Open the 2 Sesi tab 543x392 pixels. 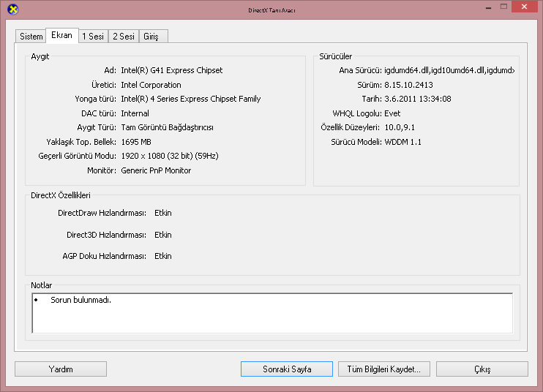pyautogui.click(x=124, y=37)
